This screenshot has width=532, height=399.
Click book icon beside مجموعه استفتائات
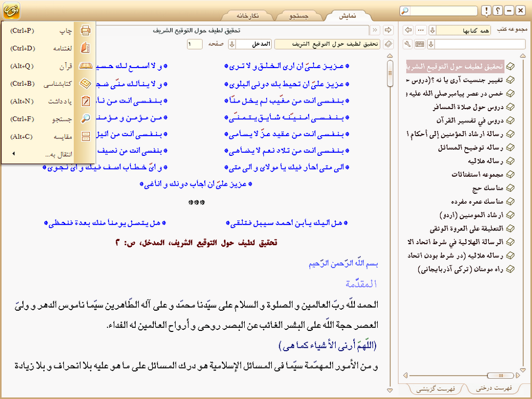pos(510,174)
